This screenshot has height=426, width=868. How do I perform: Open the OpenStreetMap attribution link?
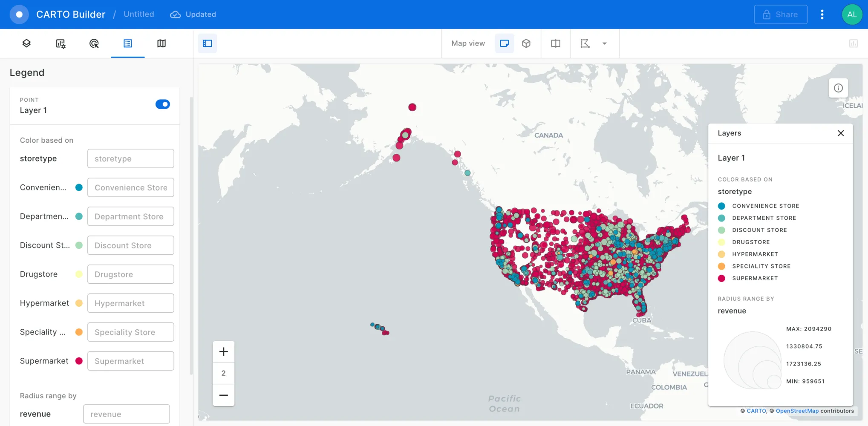[x=797, y=411]
